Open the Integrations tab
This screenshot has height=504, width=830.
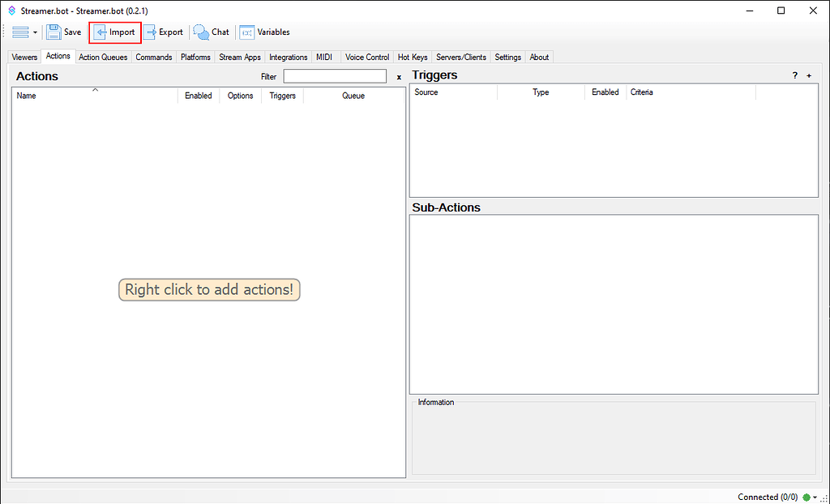pyautogui.click(x=288, y=57)
